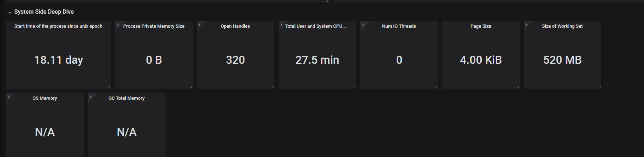This screenshot has width=644, height=157.
Task: Click the Size of Working Set panel title
Action: [562, 26]
